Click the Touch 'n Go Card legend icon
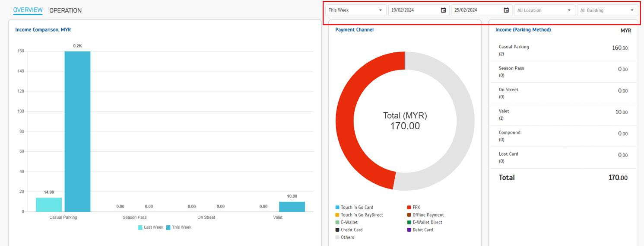Viewport: 644px width, 246px height. (x=337, y=208)
